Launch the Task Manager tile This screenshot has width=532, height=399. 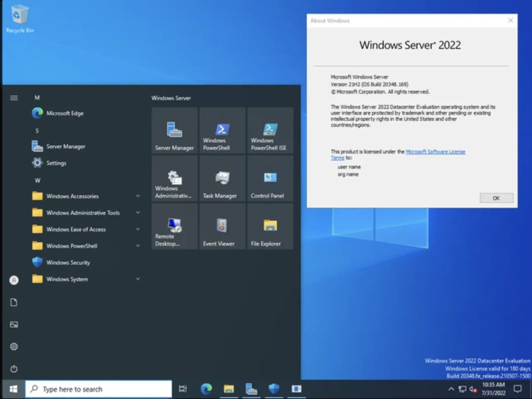[x=222, y=178]
